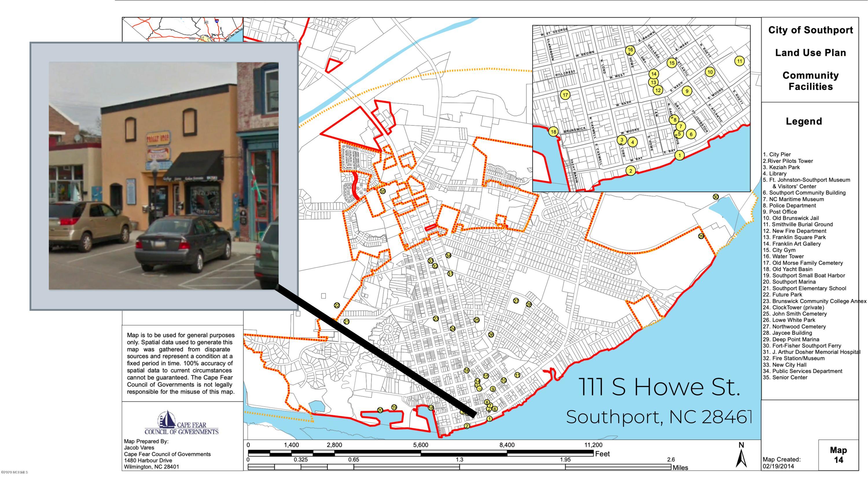Image resolution: width=868 pixels, height=488 pixels.
Task: Select Deep Point Marina marker 29
Action: tap(701, 236)
